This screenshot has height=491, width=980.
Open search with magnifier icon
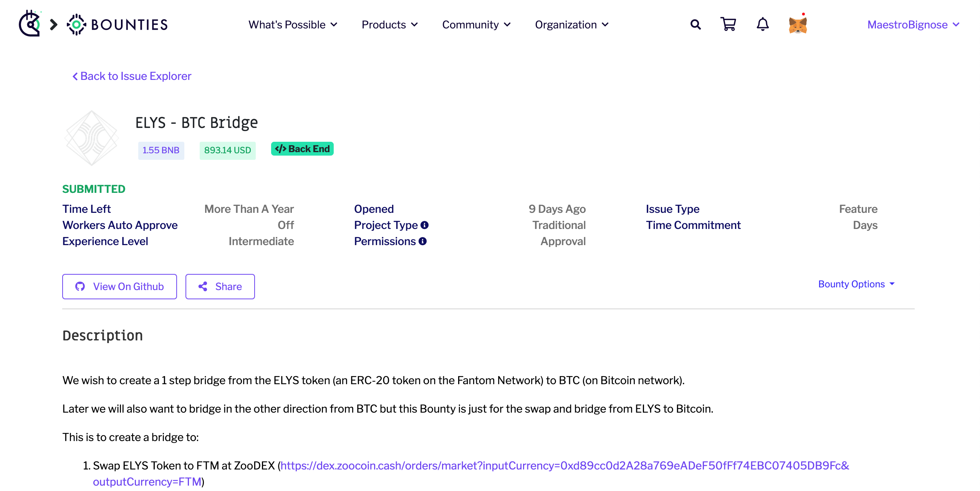click(695, 25)
